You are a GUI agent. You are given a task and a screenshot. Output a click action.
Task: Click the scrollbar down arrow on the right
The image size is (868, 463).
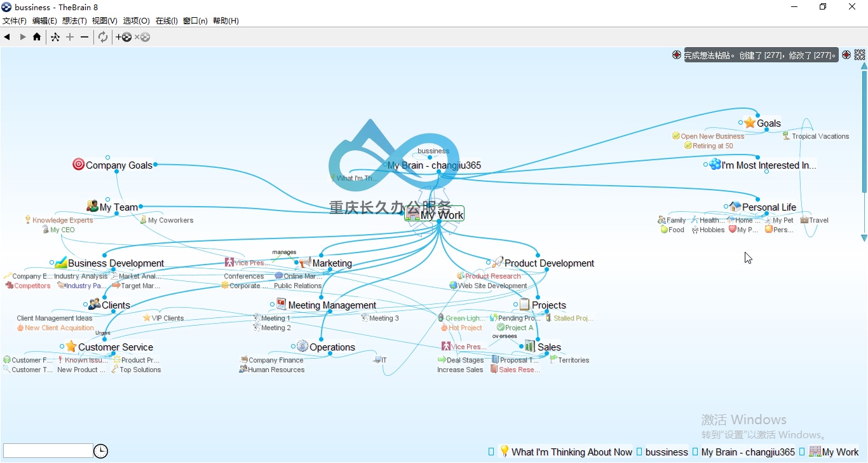864,238
